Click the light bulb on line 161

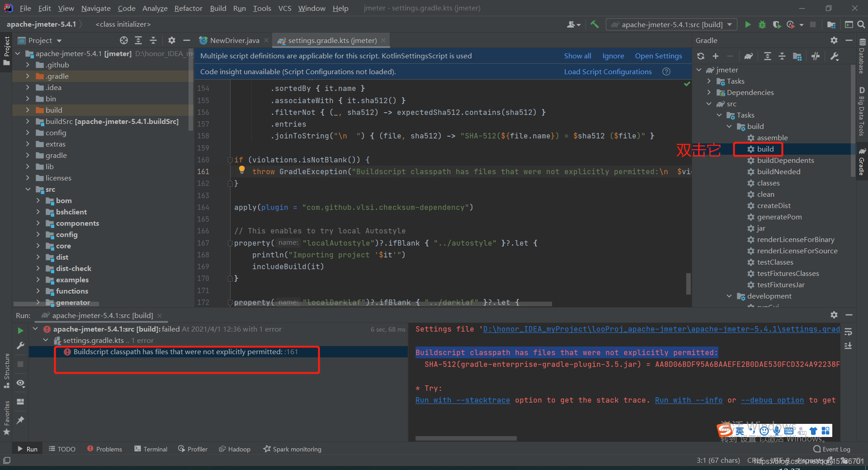(x=242, y=170)
